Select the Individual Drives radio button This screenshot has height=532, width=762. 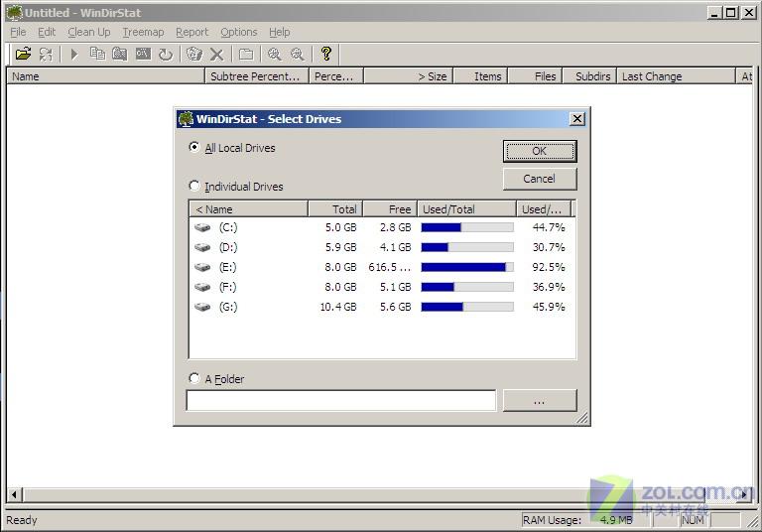193,186
